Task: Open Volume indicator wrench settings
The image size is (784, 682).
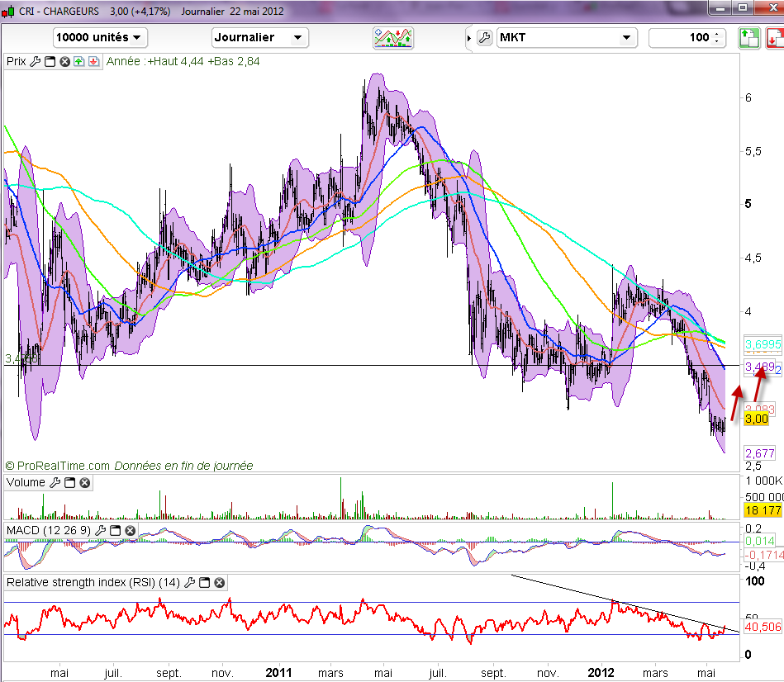Action: (55, 482)
